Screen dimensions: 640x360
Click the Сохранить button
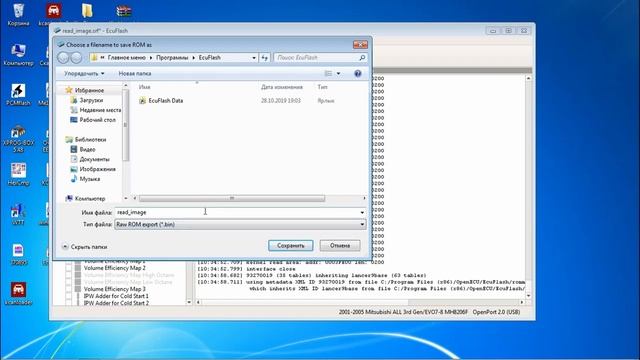click(x=291, y=246)
